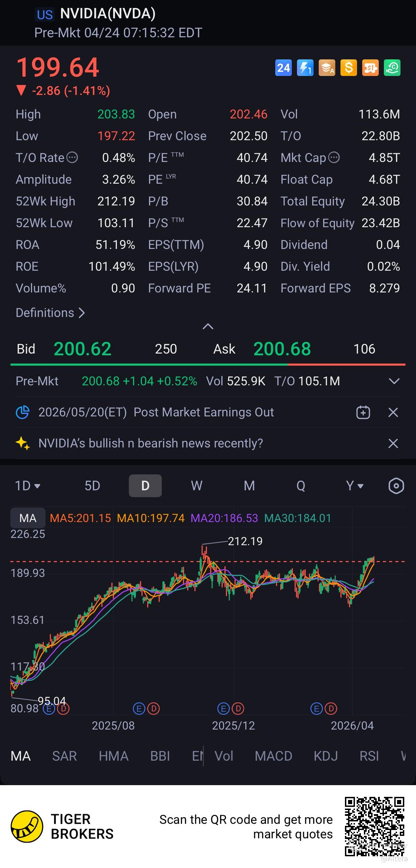This screenshot has height=868, width=416.
Task: Tap the Forward PE value 24.11
Action: tap(252, 288)
